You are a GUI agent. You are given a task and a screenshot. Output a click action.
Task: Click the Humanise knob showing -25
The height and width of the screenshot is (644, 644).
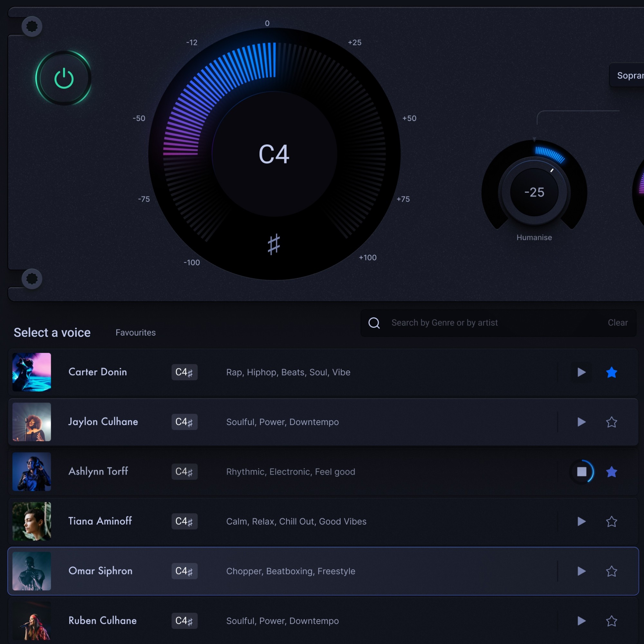pyautogui.click(x=534, y=192)
